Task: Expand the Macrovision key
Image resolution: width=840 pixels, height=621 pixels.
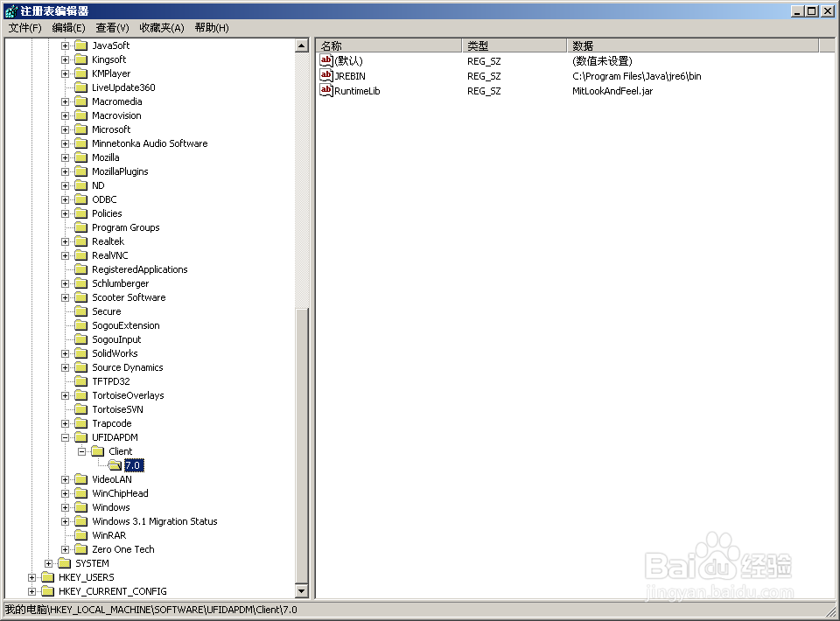Action: (x=65, y=115)
